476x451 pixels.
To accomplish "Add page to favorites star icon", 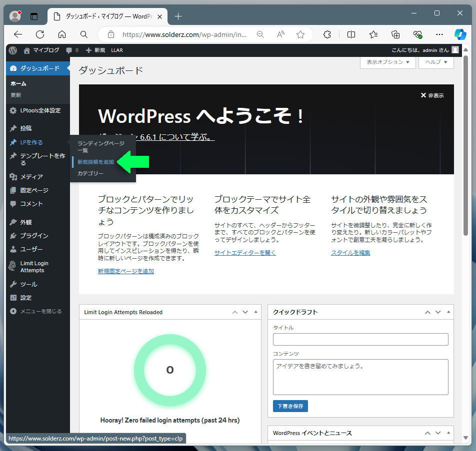I will click(300, 34).
